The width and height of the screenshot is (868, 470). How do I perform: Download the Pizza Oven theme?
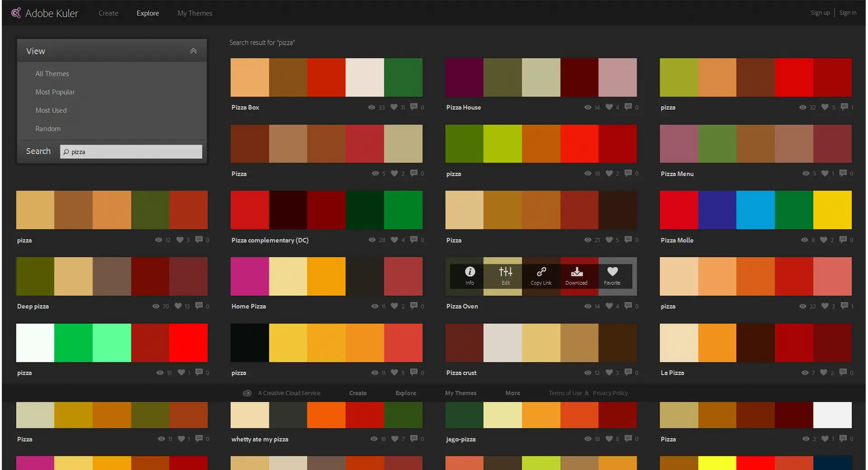click(x=576, y=272)
